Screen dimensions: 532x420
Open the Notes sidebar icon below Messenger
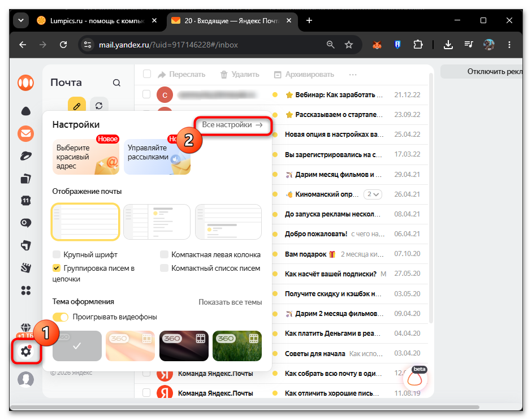(26, 245)
